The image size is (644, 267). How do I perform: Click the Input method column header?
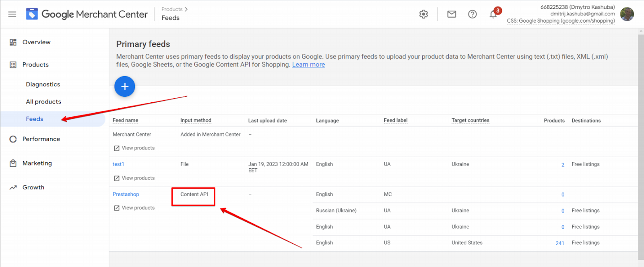(x=196, y=120)
